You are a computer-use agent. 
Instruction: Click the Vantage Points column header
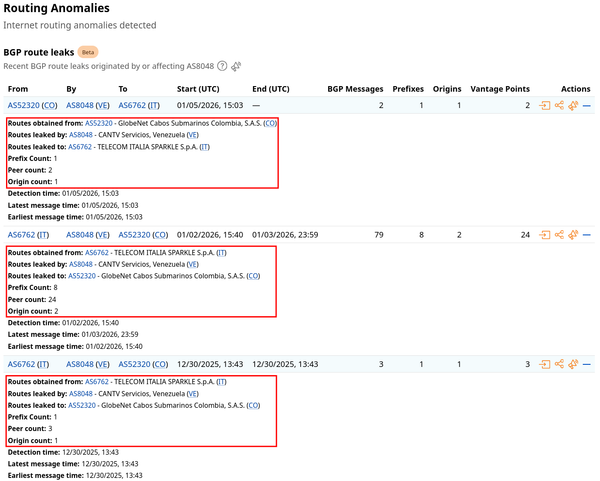(x=500, y=89)
